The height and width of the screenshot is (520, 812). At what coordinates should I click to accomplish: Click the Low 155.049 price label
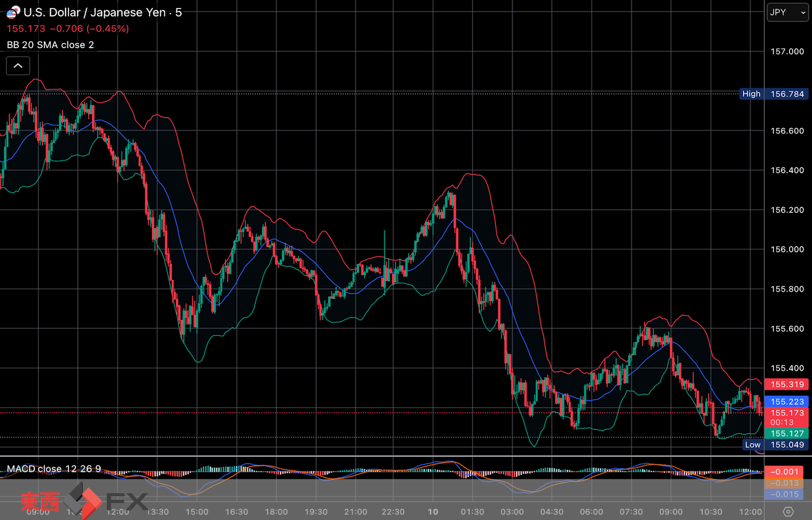pos(775,445)
